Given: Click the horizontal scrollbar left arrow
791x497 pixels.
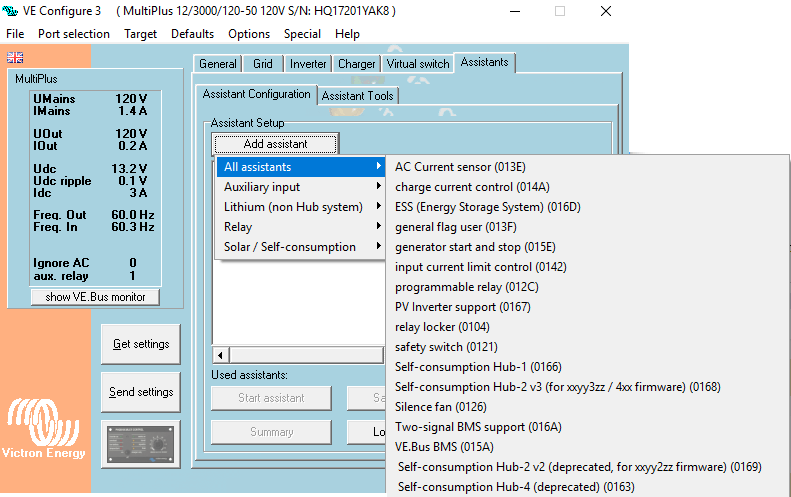Looking at the screenshot, I should click(220, 355).
